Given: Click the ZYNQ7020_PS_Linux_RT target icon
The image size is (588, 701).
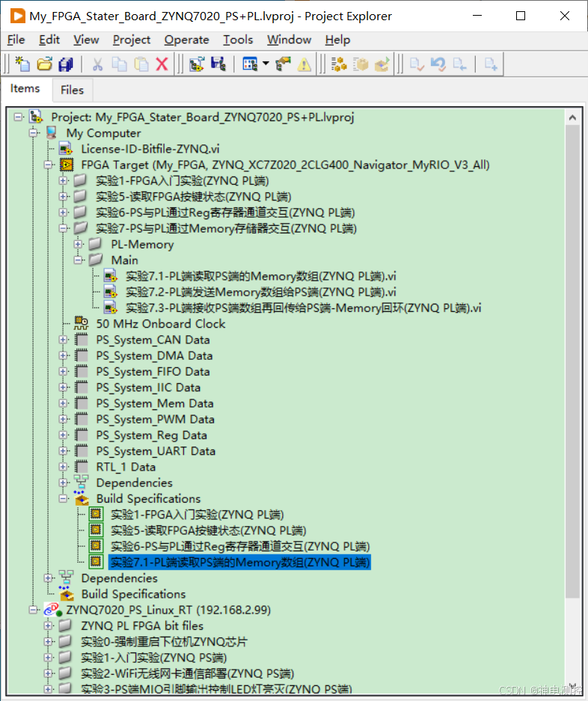Looking at the screenshot, I should click(52, 610).
